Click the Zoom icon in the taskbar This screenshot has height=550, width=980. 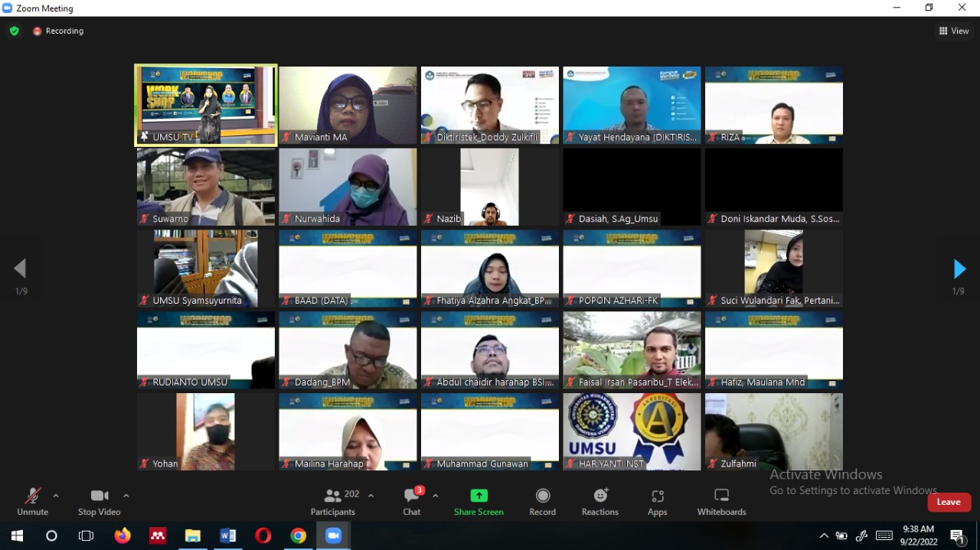333,535
